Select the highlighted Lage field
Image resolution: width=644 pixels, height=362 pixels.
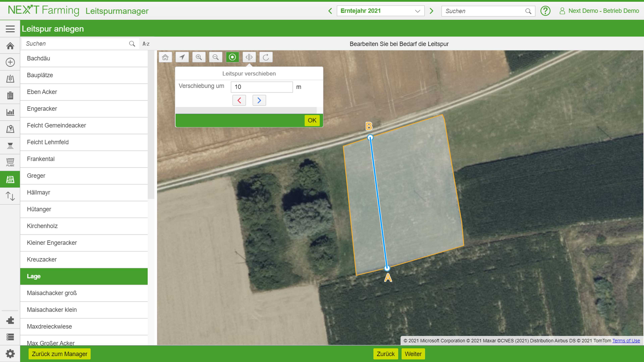click(x=84, y=276)
